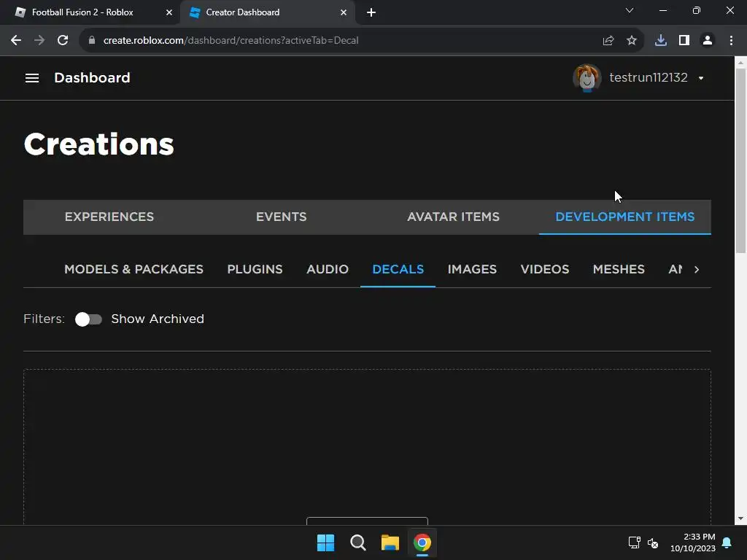Open Windows notifications bell icon

pyautogui.click(x=727, y=542)
